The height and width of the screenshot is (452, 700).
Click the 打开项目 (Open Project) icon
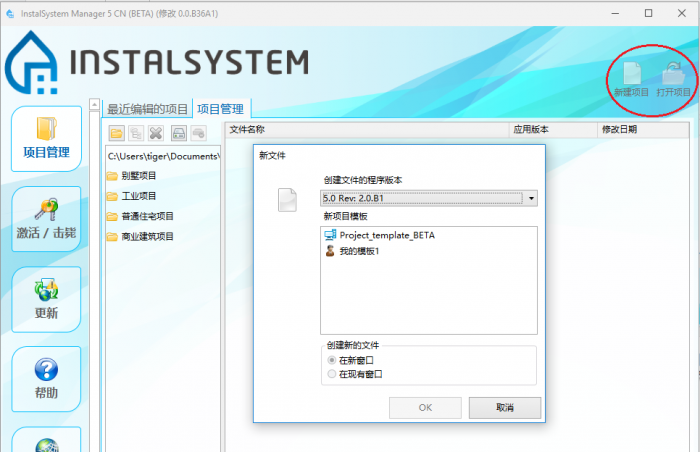click(x=673, y=76)
